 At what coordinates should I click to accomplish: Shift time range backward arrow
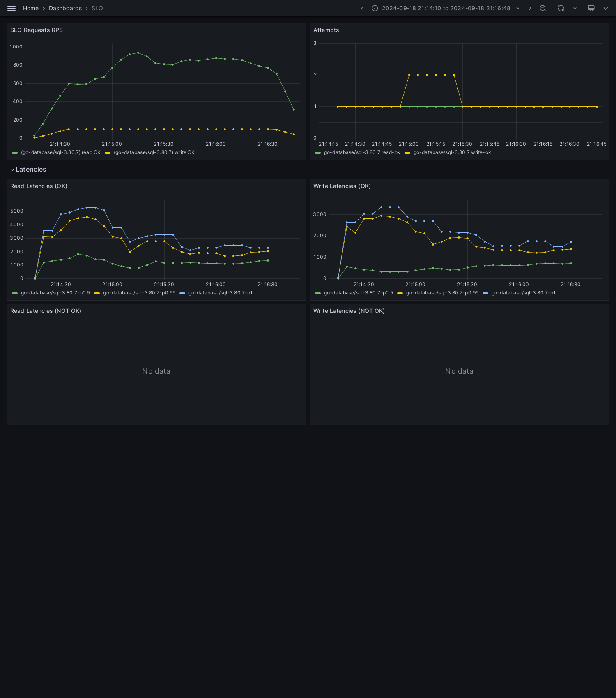tap(362, 8)
